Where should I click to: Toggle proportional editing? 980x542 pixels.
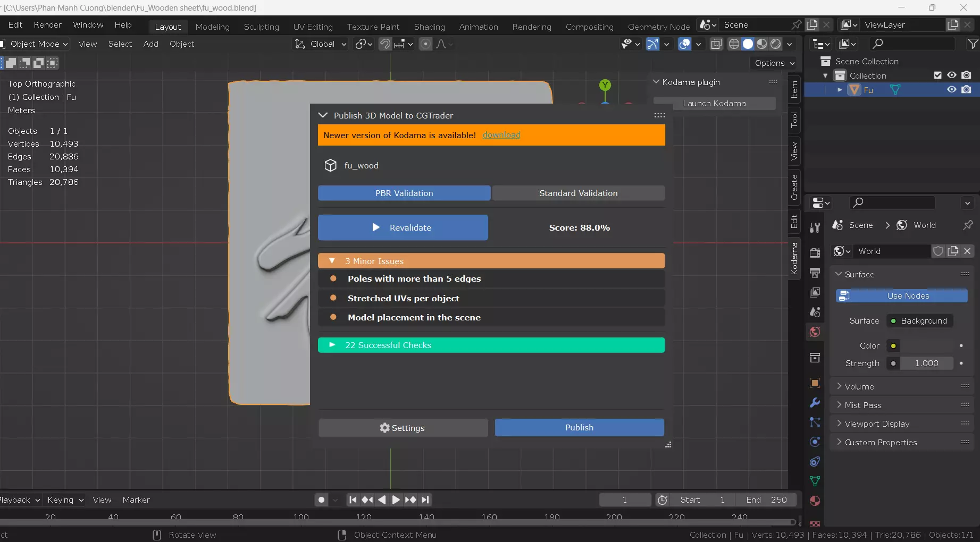425,44
